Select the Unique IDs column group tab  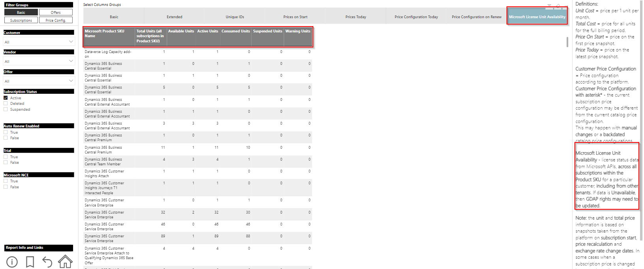pos(235,17)
